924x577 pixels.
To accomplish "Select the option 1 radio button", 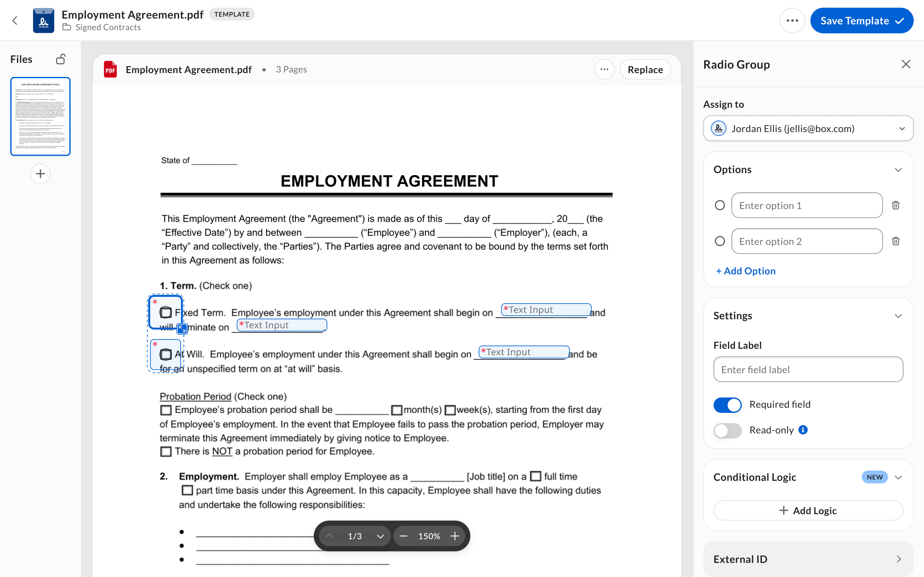I will 720,205.
